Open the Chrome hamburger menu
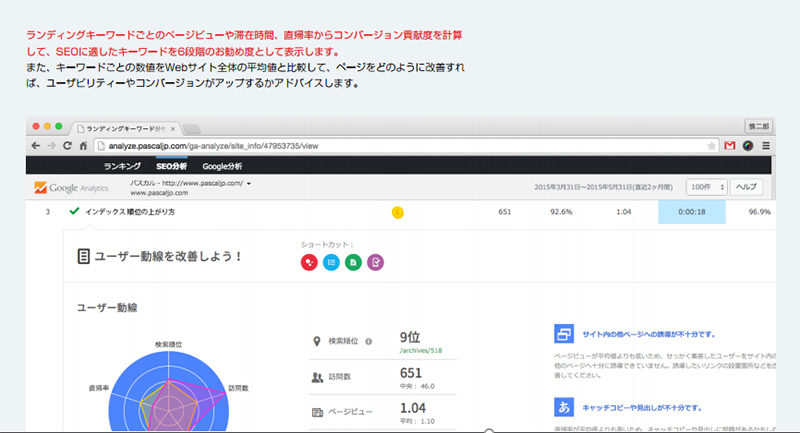The height and width of the screenshot is (433, 800). (765, 146)
